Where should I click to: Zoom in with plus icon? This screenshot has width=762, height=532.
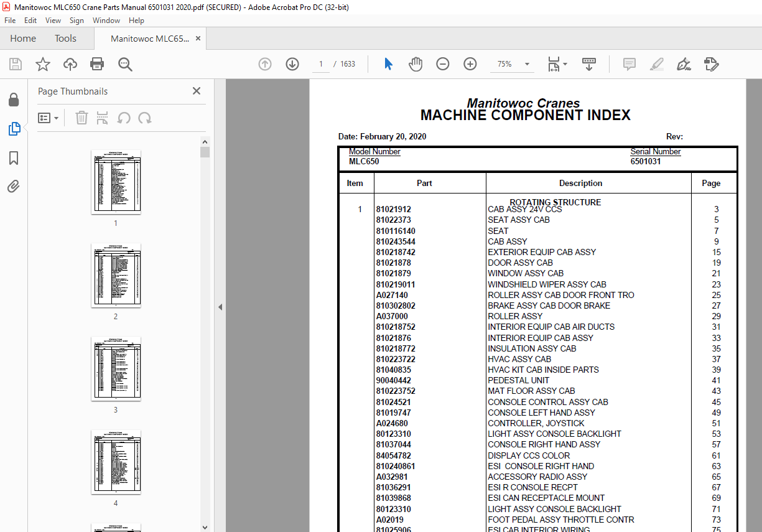click(470, 64)
